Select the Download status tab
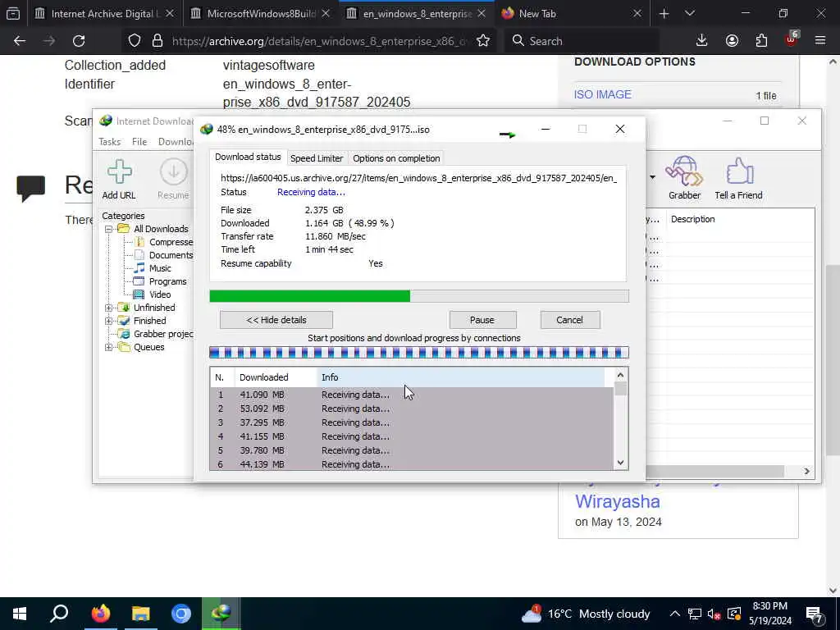840x630 pixels. point(248,157)
